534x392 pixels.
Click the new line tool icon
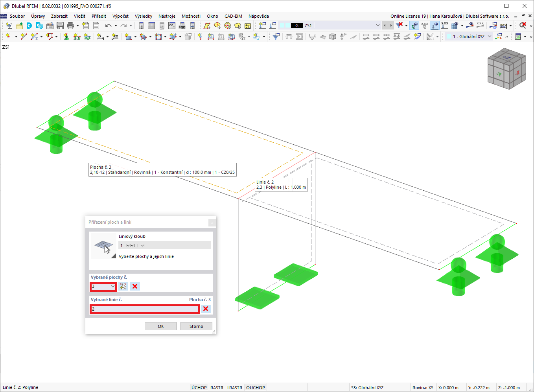point(24,37)
